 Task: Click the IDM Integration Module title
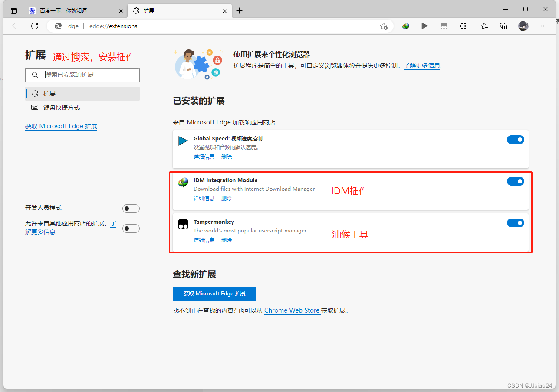coord(226,180)
